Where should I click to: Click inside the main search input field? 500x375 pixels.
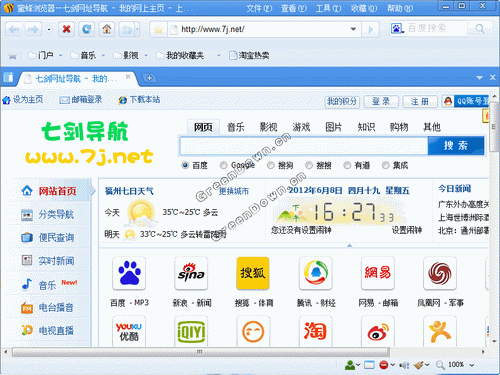coord(304,146)
